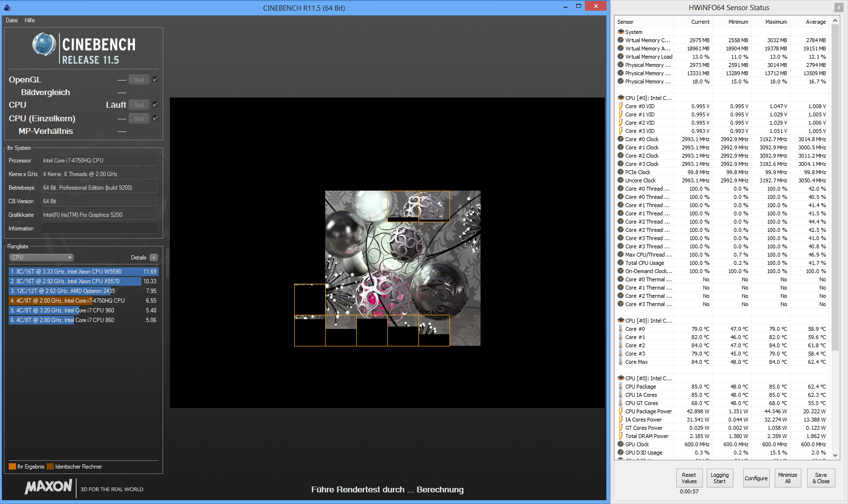Click the icon next to Core #2 Clock
Screen dimensions: 848x504
coord(620,156)
